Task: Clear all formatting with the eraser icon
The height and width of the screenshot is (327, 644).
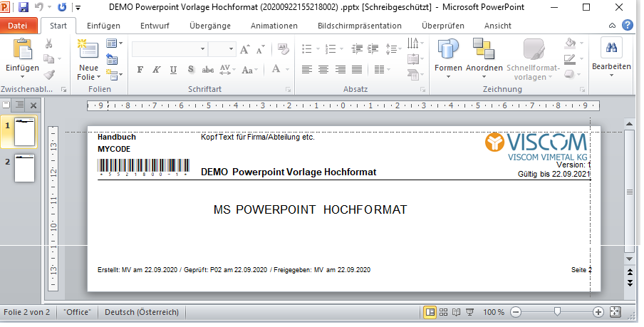Action: point(284,49)
